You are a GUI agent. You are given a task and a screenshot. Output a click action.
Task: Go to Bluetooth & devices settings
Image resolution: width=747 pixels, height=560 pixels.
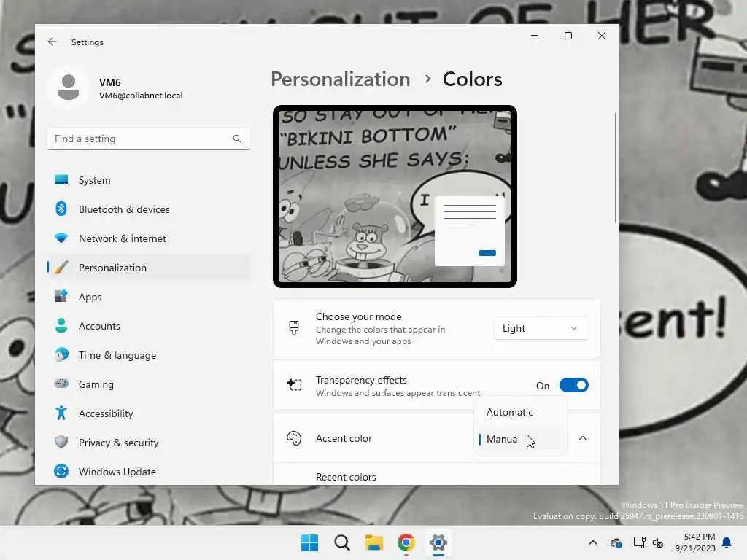(149, 209)
